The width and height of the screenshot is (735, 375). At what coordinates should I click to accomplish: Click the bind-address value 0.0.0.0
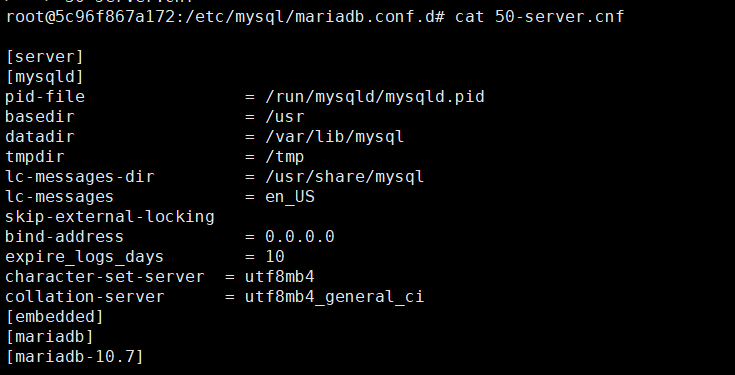[300, 237]
